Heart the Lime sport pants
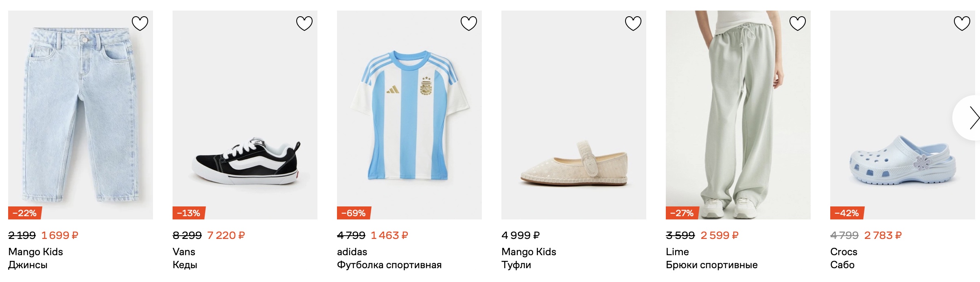Screen dimensions: 980x282 [x=798, y=24]
